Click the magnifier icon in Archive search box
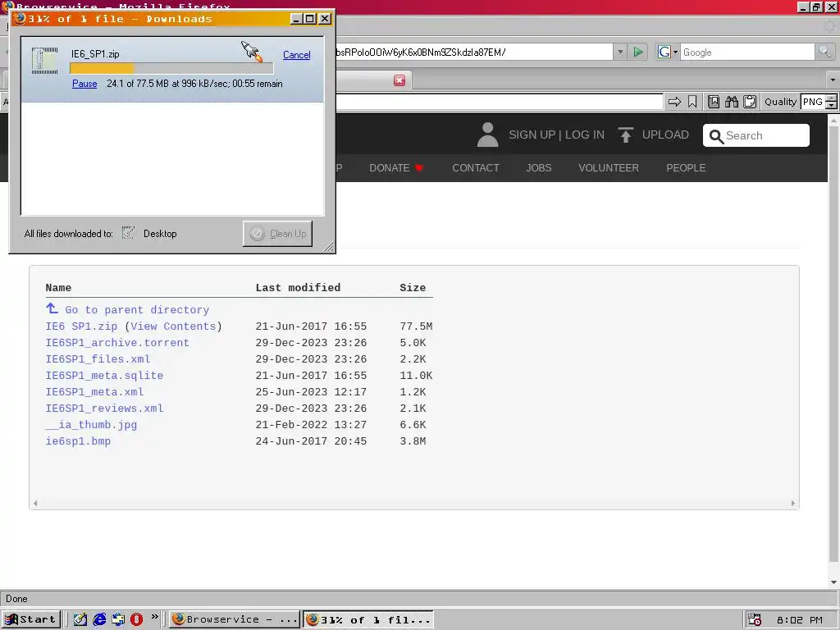Screen dimensions: 840x630 pyautogui.click(x=716, y=137)
